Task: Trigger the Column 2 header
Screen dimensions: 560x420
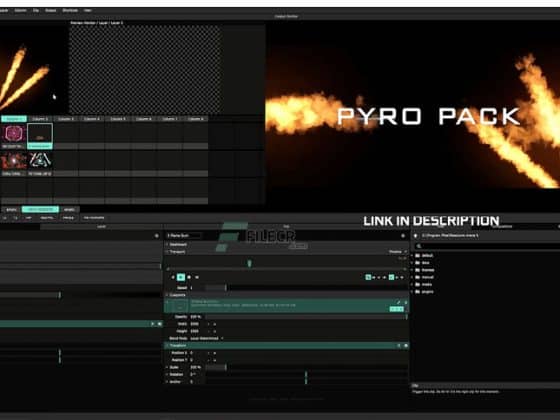Action: click(x=40, y=119)
